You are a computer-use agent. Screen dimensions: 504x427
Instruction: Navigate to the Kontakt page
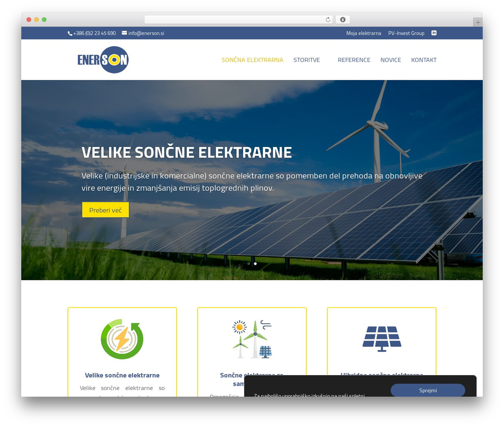point(424,60)
